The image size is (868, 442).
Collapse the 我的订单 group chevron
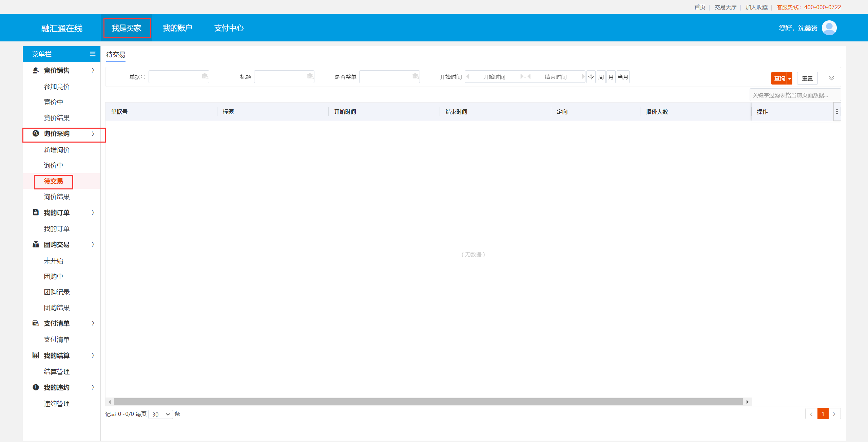pyautogui.click(x=93, y=213)
